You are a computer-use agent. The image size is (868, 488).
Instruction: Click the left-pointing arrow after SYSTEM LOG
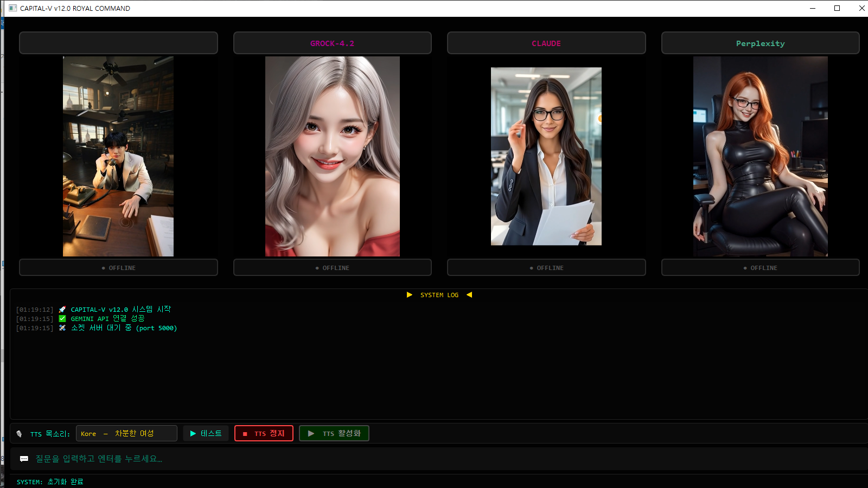[x=469, y=295]
